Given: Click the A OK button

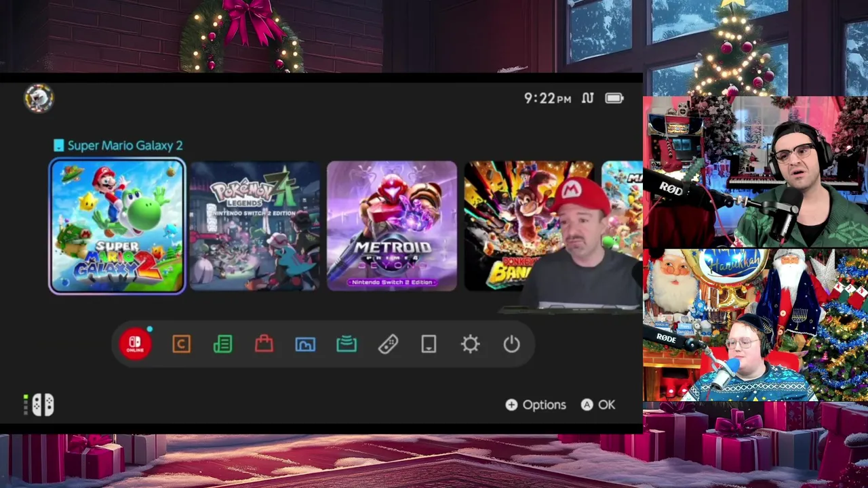Looking at the screenshot, I should (598, 405).
